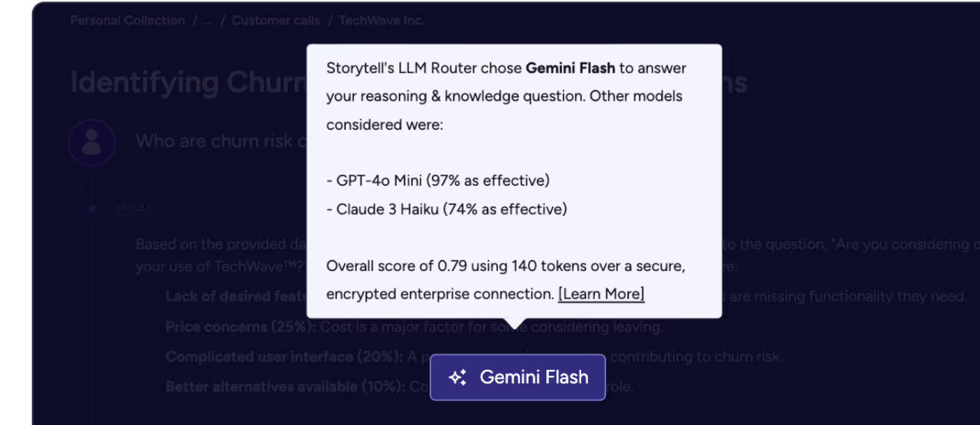The width and height of the screenshot is (980, 425).
Task: Toggle the result marker dot beside RESULT
Action: (92, 209)
